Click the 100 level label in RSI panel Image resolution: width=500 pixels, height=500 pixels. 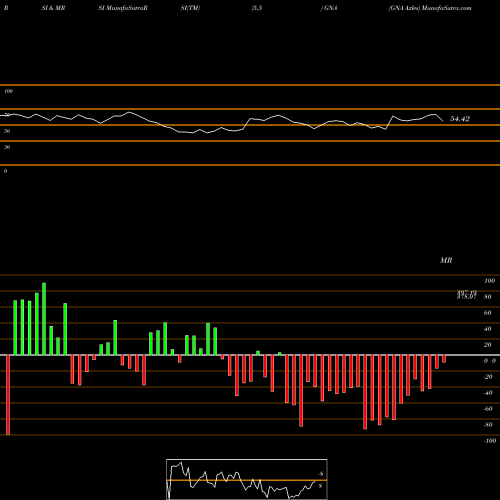(x=8, y=91)
